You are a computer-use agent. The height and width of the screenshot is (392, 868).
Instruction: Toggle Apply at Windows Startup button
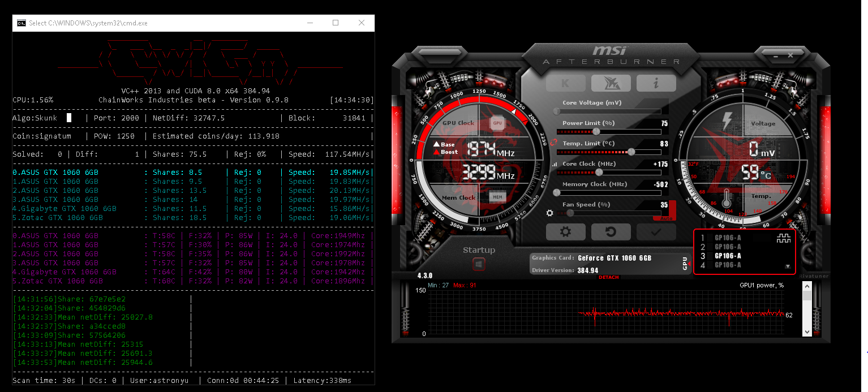(479, 264)
